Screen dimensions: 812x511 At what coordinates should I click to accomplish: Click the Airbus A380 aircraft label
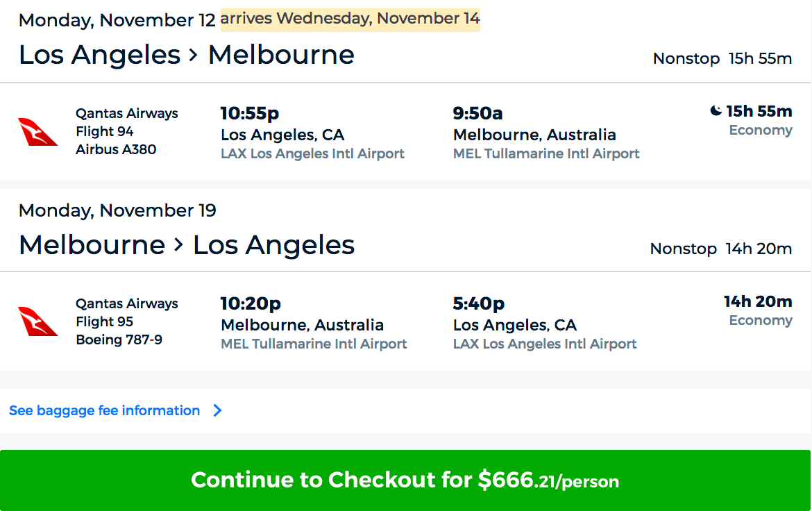coord(116,149)
